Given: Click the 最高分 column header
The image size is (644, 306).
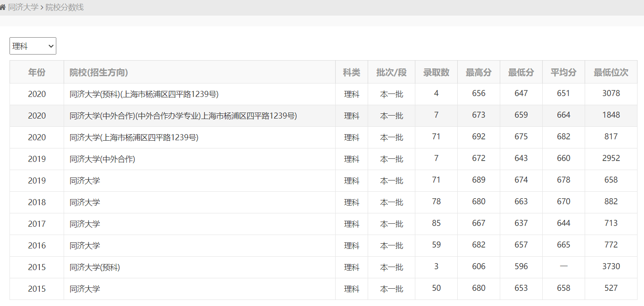Looking at the screenshot, I should (479, 72).
